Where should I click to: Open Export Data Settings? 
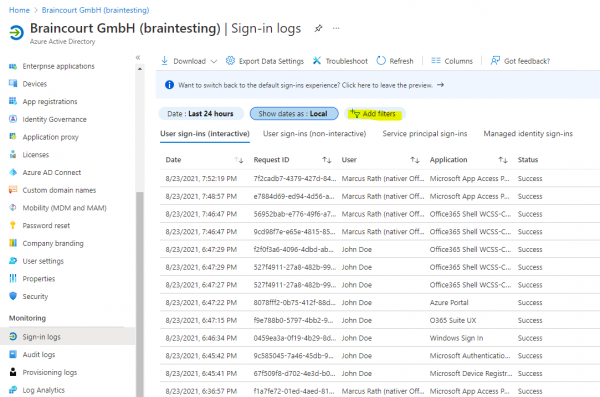[x=265, y=61]
